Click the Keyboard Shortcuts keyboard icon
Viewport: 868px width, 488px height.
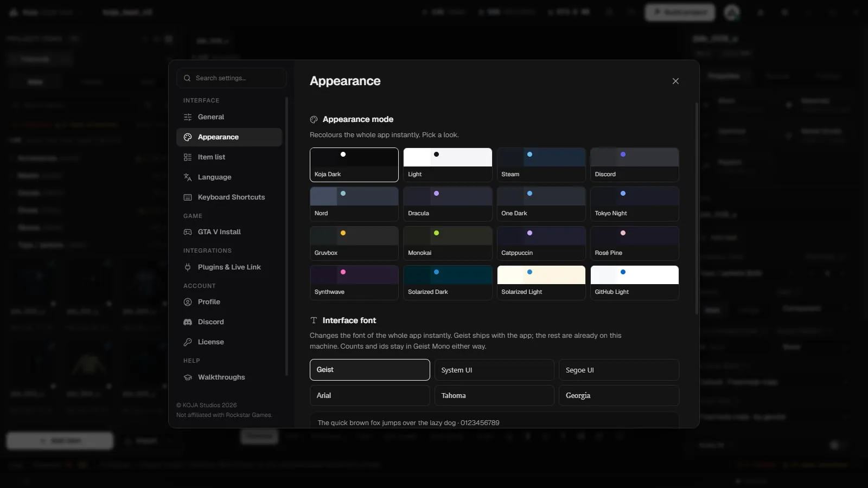tap(188, 197)
